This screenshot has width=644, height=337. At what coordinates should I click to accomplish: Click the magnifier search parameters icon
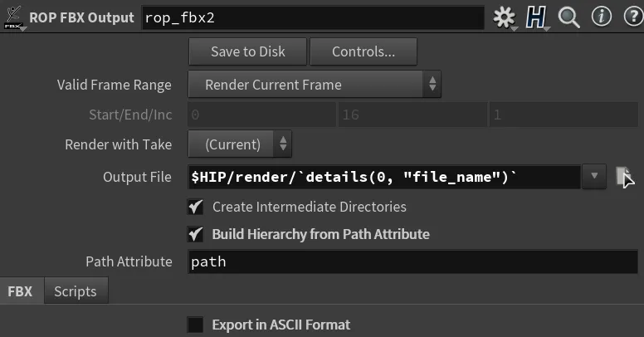click(x=568, y=17)
